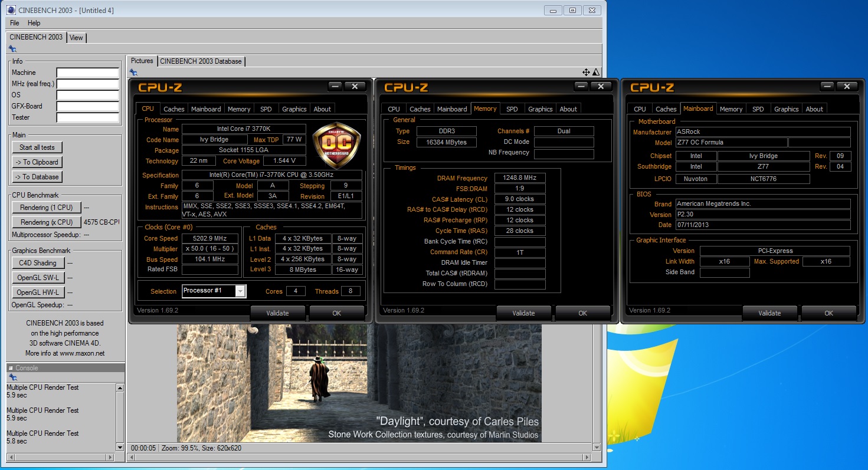Click the OS input field
This screenshot has height=470, width=868.
point(88,95)
